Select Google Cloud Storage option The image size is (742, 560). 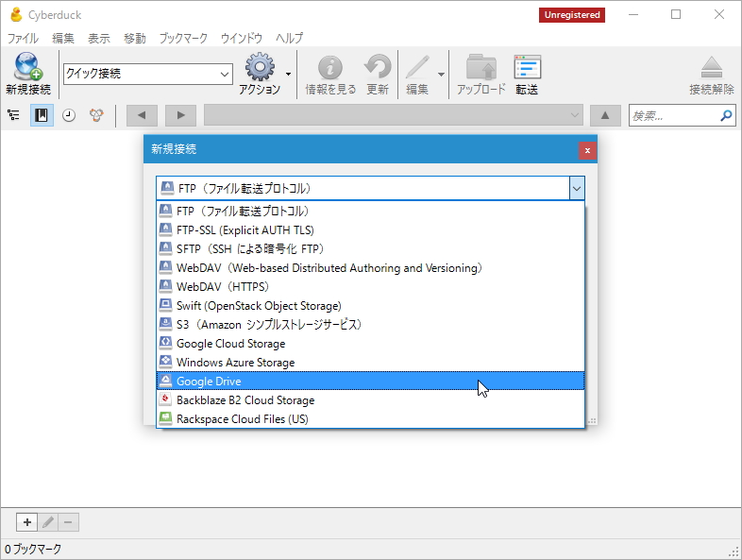tap(370, 343)
